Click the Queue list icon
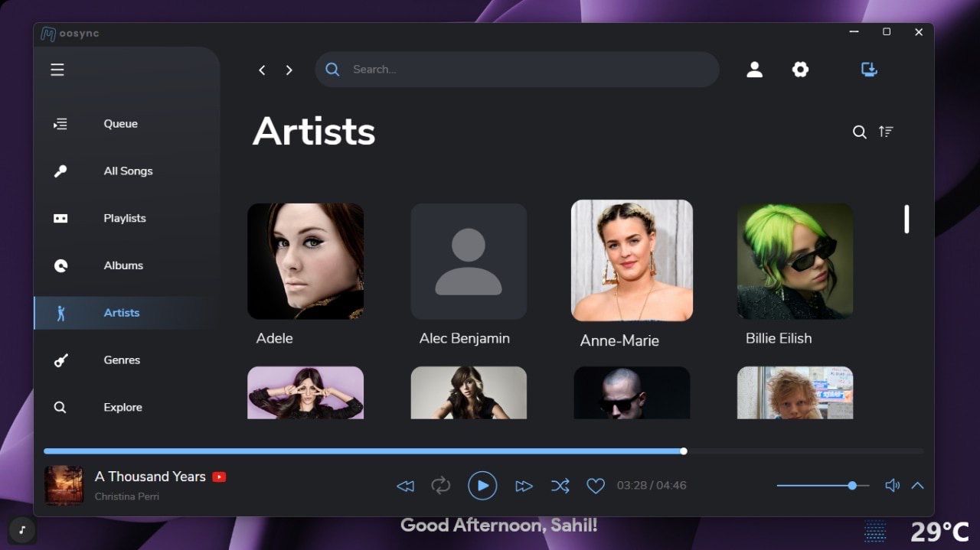980x550 pixels. pyautogui.click(x=60, y=124)
